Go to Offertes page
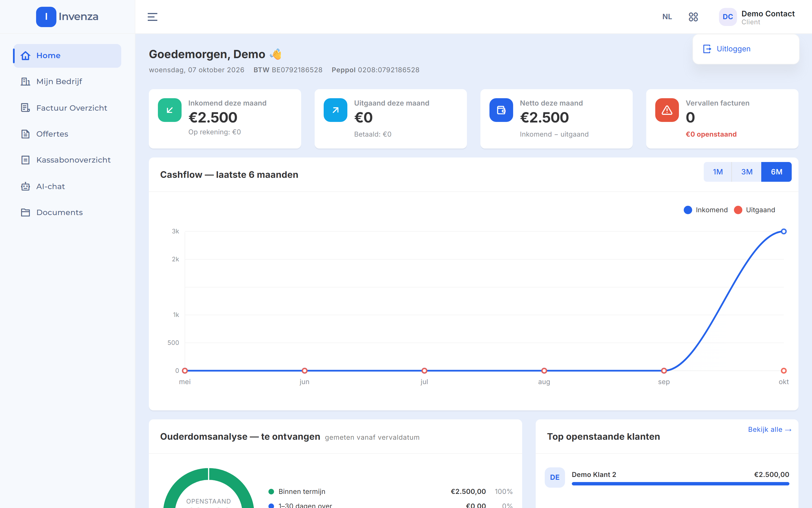 click(67, 134)
